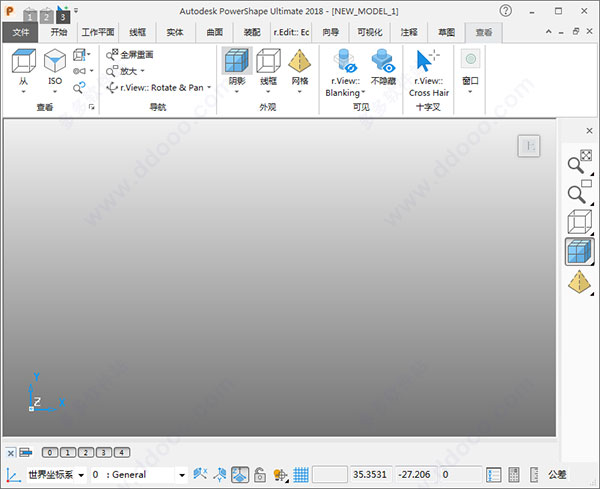The image size is (600, 489).
Task: Toggle the lock icon in status bar
Action: (x=260, y=475)
